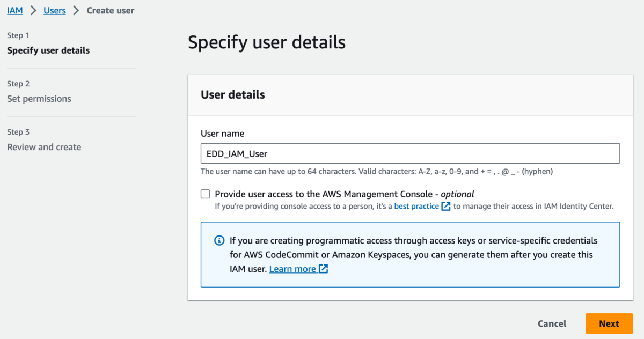Image resolution: width=644 pixels, height=339 pixels.
Task: Click the User details panel header
Action: pyautogui.click(x=233, y=95)
